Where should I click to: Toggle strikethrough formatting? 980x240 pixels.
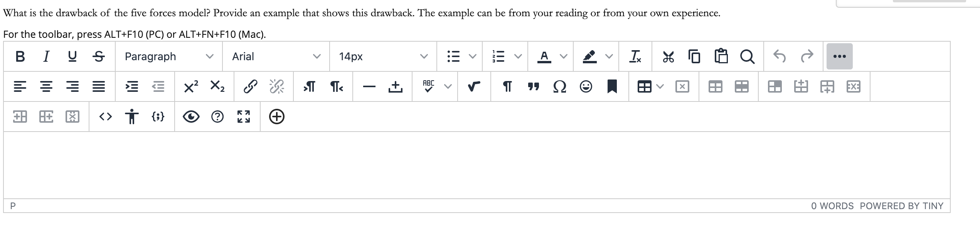pos(99,56)
